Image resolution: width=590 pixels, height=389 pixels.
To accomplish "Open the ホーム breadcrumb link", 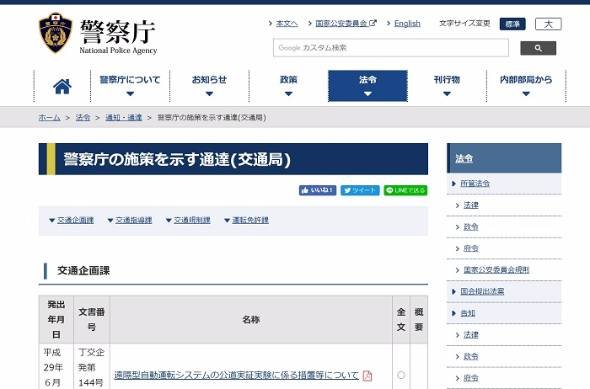I will [49, 117].
